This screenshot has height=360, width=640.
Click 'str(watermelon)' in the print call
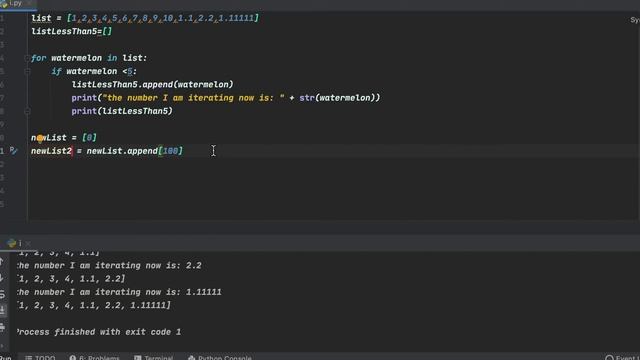[337, 98]
